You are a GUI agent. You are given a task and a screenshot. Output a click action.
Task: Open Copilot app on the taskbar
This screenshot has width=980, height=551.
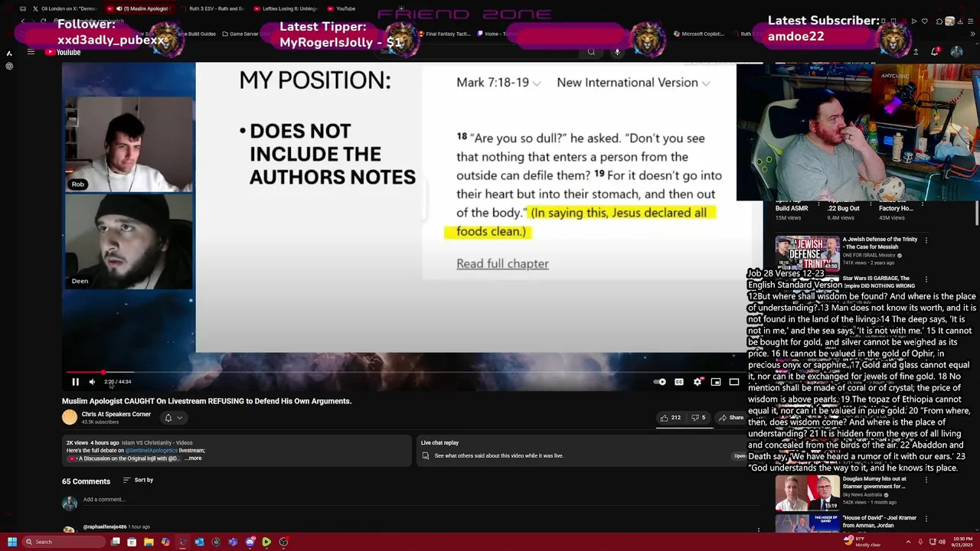coord(165,542)
